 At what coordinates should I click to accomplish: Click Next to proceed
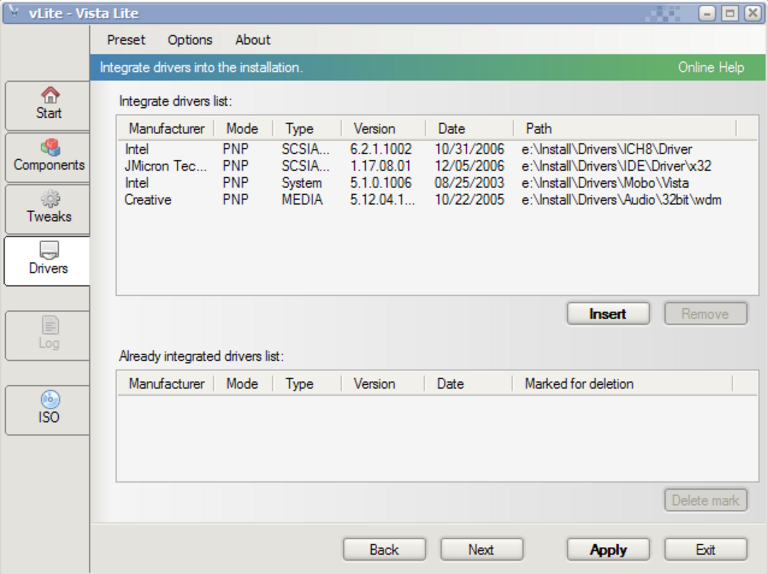point(481,550)
